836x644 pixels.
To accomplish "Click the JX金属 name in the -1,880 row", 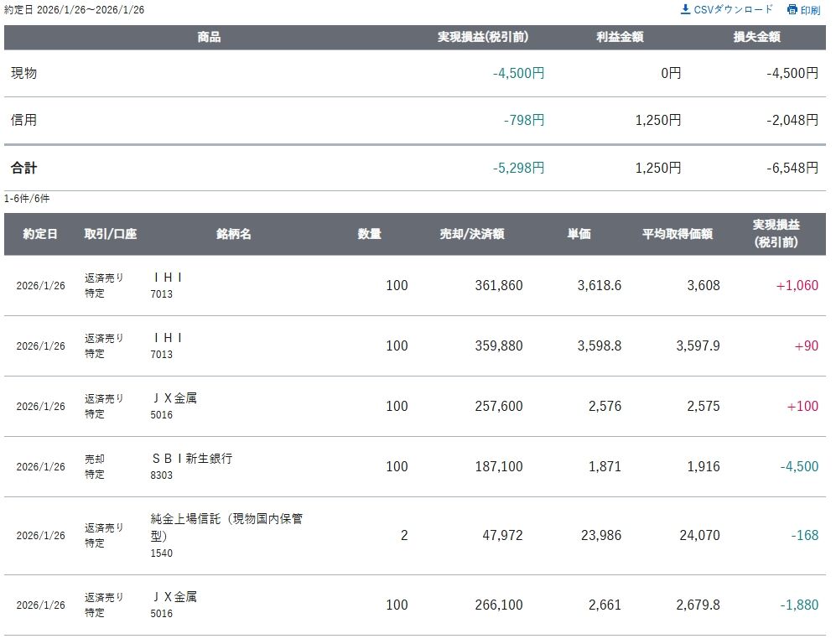I will pyautogui.click(x=174, y=597).
